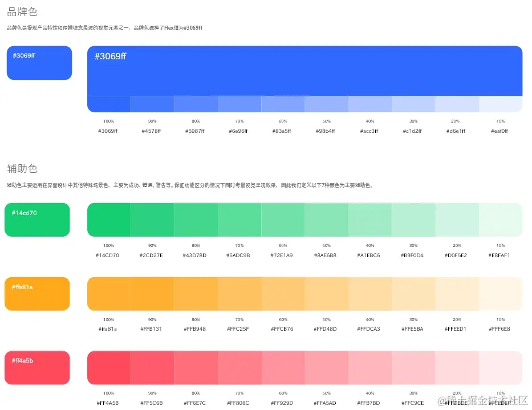
Task: Pick the blue 50% shade swatch
Action: [326, 104]
